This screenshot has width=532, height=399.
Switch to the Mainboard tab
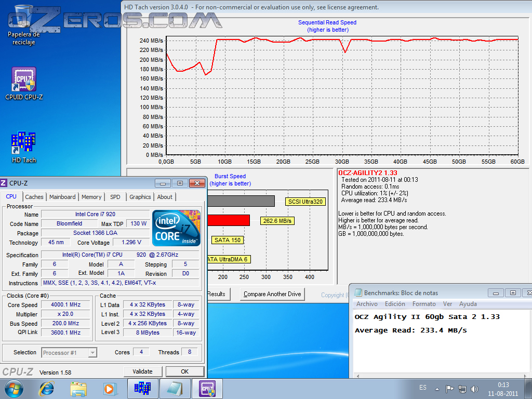click(x=62, y=197)
